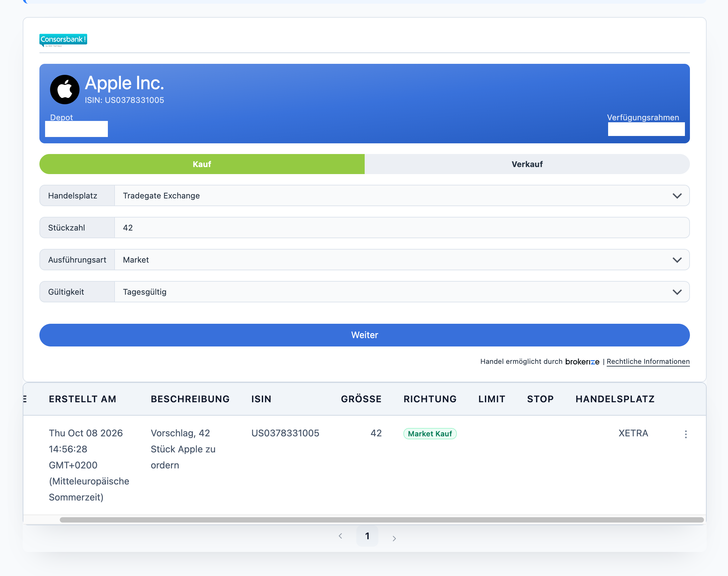Open Rechtliche Informationen link
Screen dimensions: 728x576
click(x=648, y=362)
